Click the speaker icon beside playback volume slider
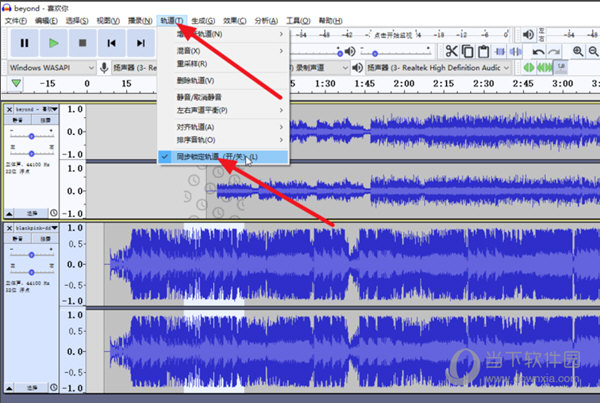 [x=350, y=51]
